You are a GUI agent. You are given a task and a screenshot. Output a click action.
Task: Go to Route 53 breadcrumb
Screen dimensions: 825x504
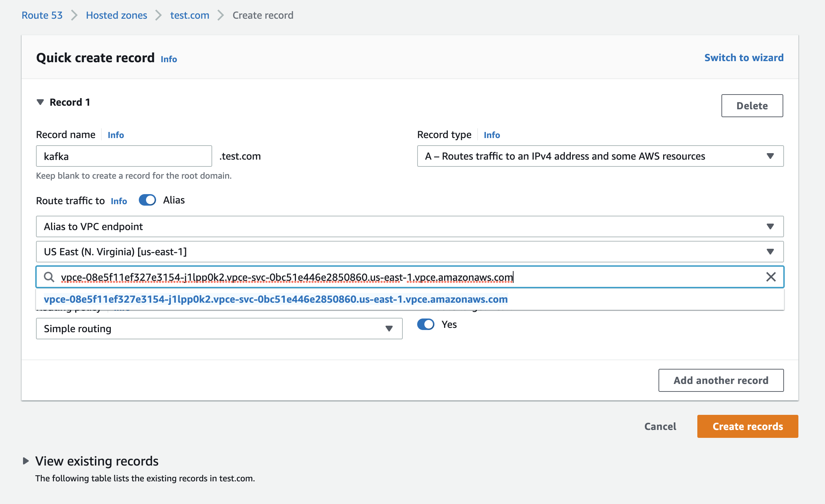coord(42,15)
